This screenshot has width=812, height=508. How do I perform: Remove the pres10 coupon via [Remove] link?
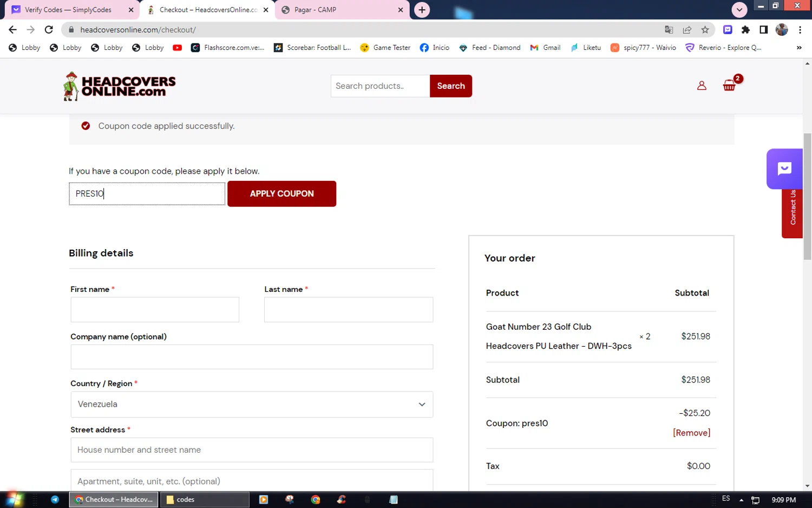pos(691,433)
